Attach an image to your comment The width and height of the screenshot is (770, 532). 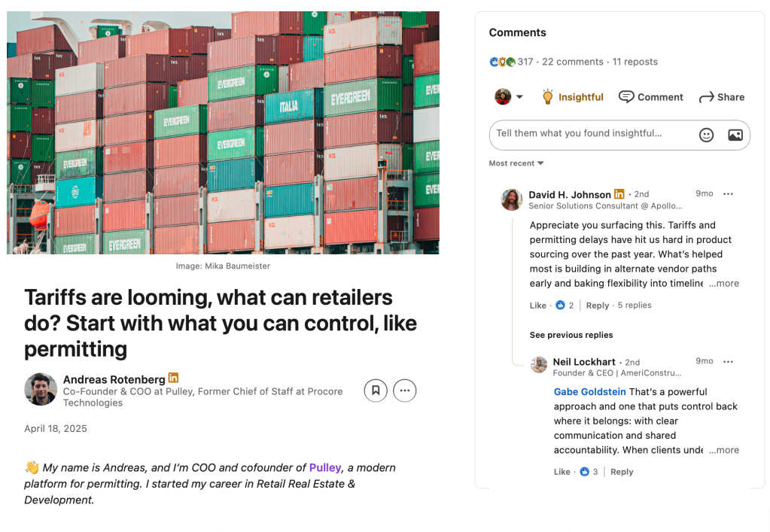coord(735,135)
